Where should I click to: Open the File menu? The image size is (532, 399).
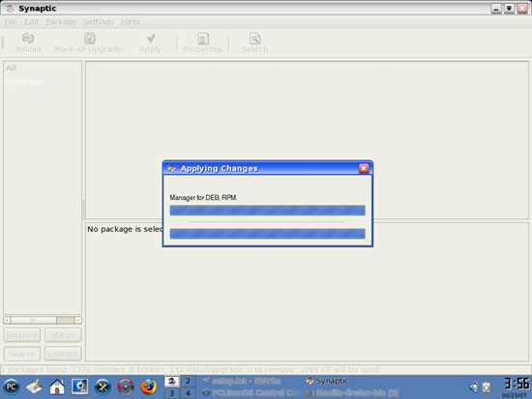11,21
